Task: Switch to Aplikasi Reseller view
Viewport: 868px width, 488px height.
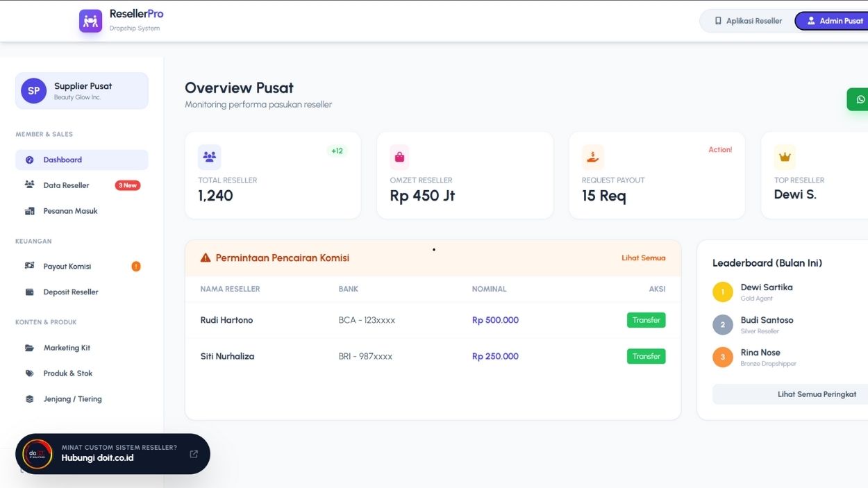Action: coord(746,20)
